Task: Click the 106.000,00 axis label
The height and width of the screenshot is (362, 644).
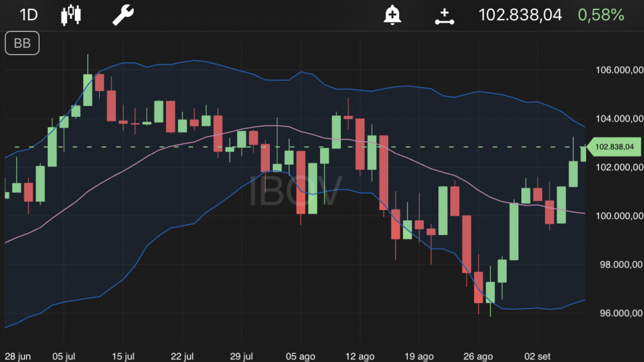Action: [x=619, y=70]
